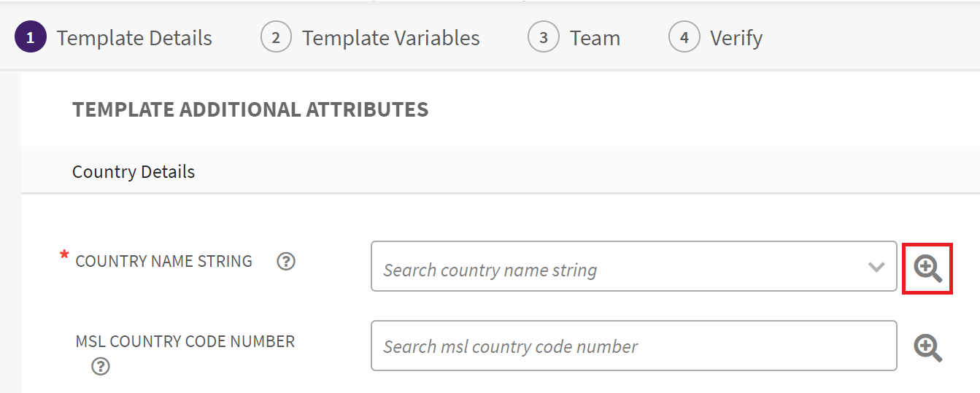Screen dimensions: 980x393
Task: Click the red required asterisk marker
Action: (x=64, y=257)
